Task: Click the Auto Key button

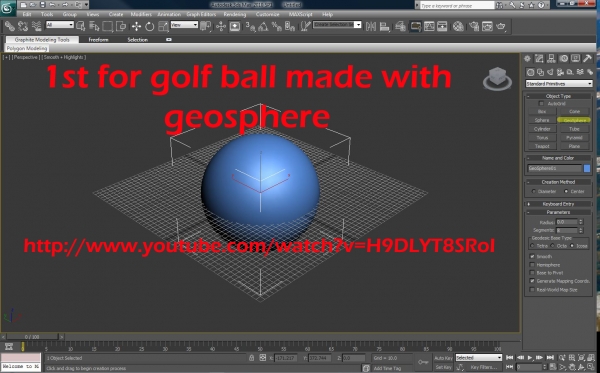Action: 443,358
